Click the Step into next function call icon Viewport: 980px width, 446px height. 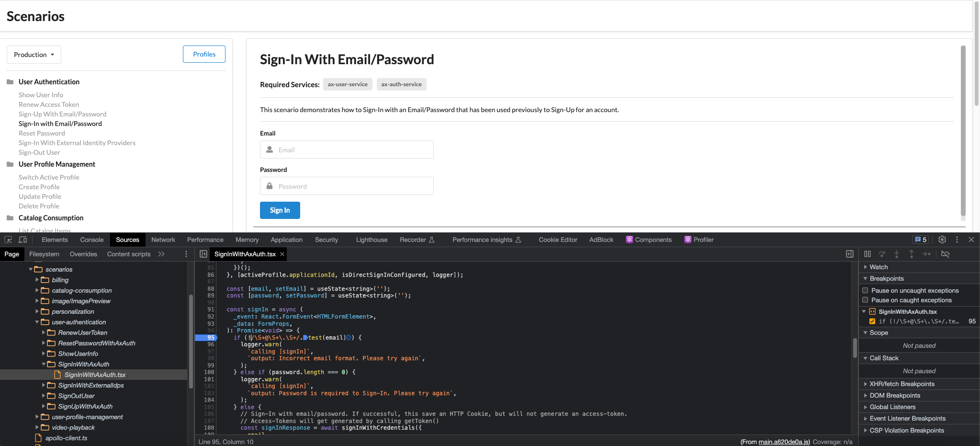pyautogui.click(x=896, y=254)
